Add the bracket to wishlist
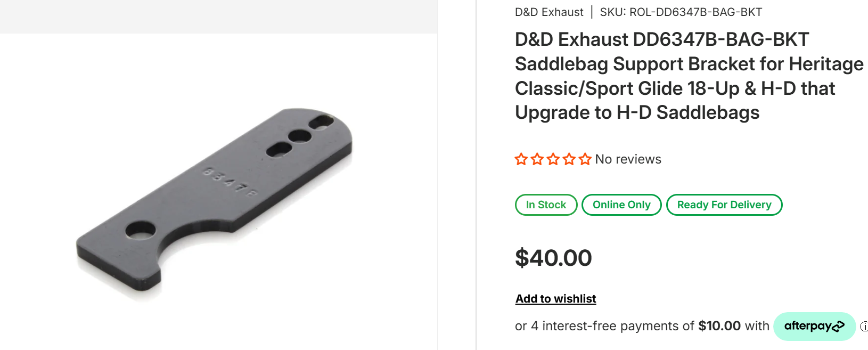868x350 pixels. pos(555,299)
